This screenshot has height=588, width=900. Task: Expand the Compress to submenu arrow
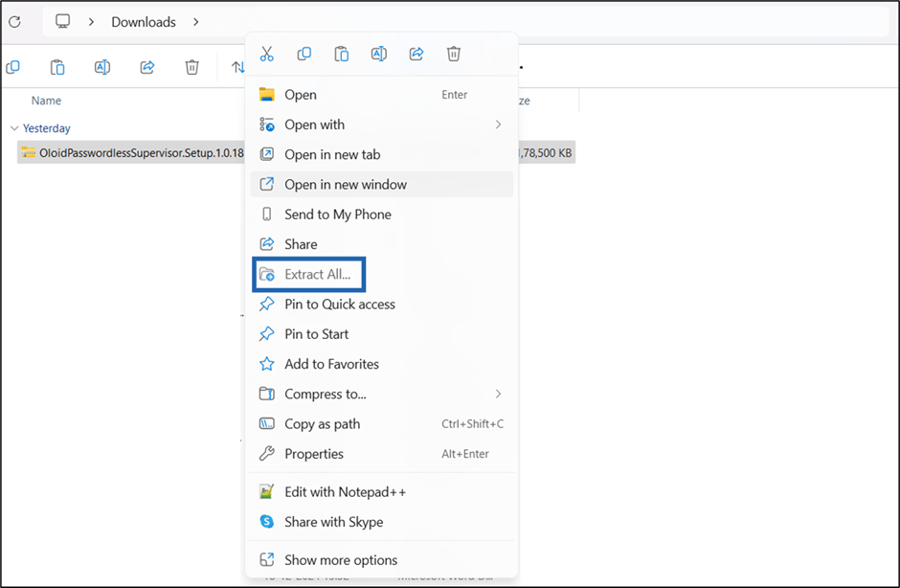coord(498,394)
